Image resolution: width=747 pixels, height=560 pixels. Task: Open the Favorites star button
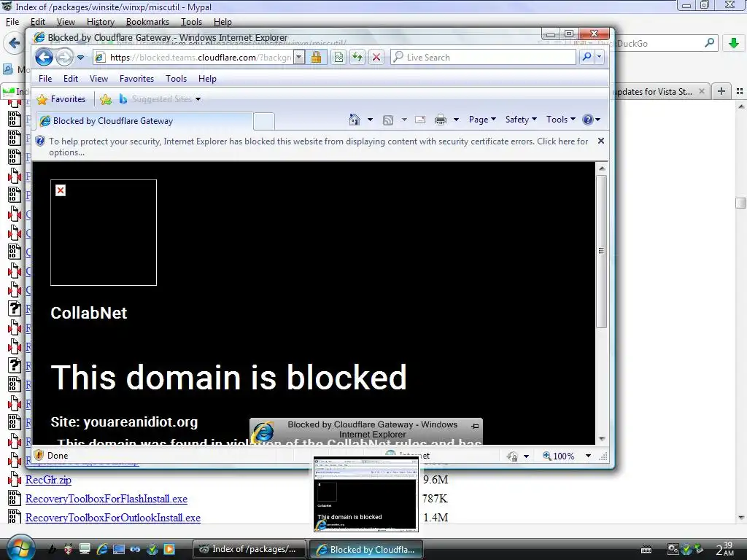[x=61, y=99]
